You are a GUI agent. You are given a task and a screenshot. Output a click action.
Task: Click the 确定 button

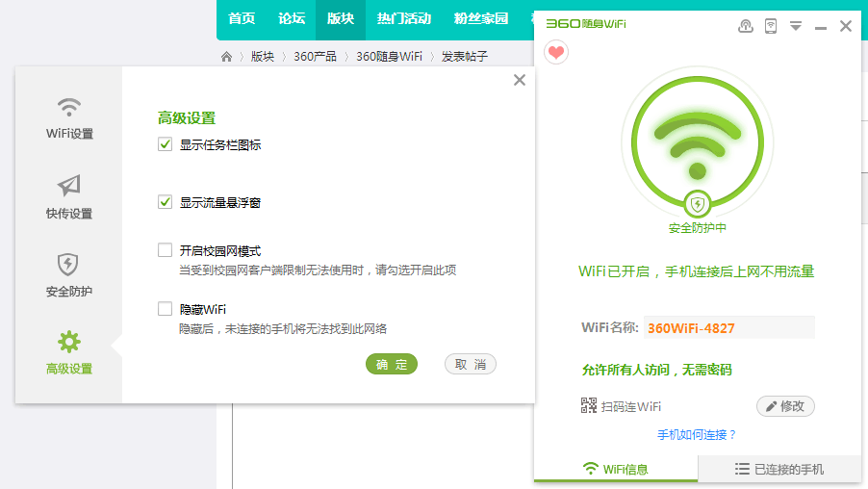[x=392, y=365]
